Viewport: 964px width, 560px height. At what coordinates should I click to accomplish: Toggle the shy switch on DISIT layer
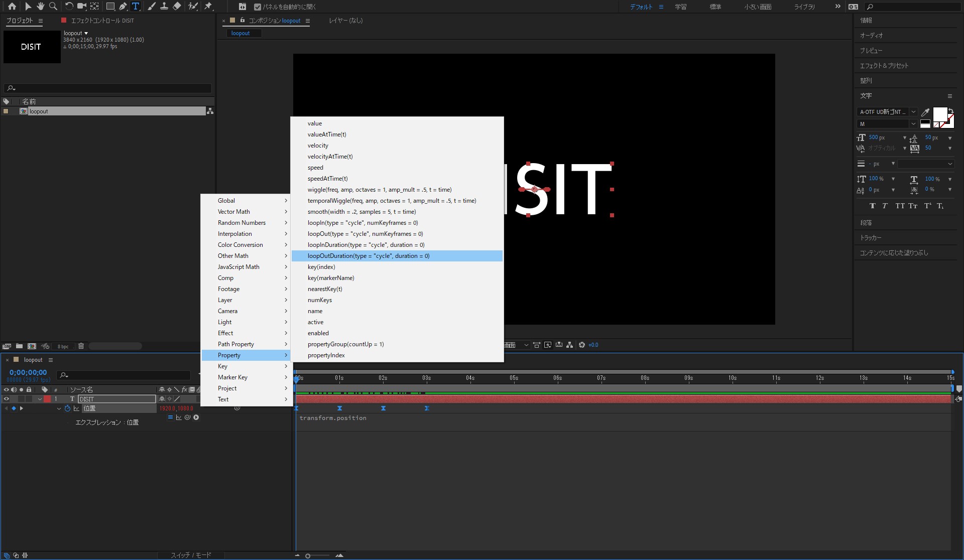(162, 399)
